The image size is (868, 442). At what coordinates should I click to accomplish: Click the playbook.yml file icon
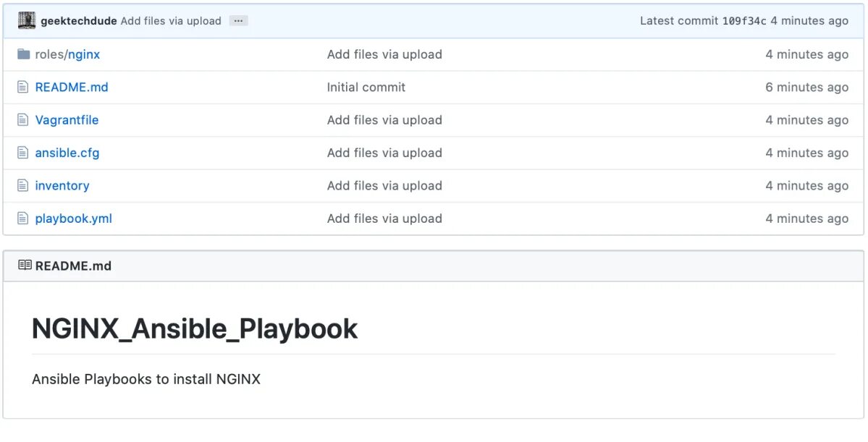pyautogui.click(x=22, y=218)
